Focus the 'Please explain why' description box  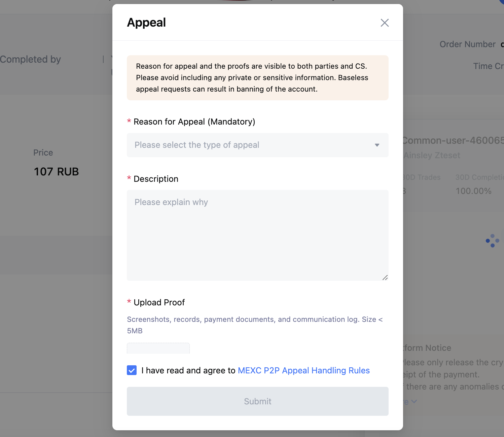pyautogui.click(x=258, y=235)
